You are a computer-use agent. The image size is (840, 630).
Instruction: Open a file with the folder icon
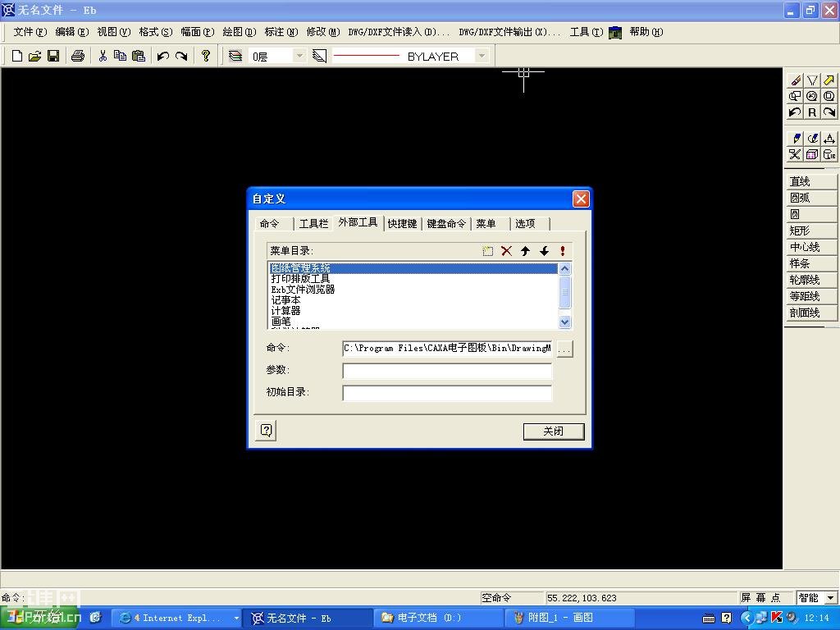[x=34, y=56]
